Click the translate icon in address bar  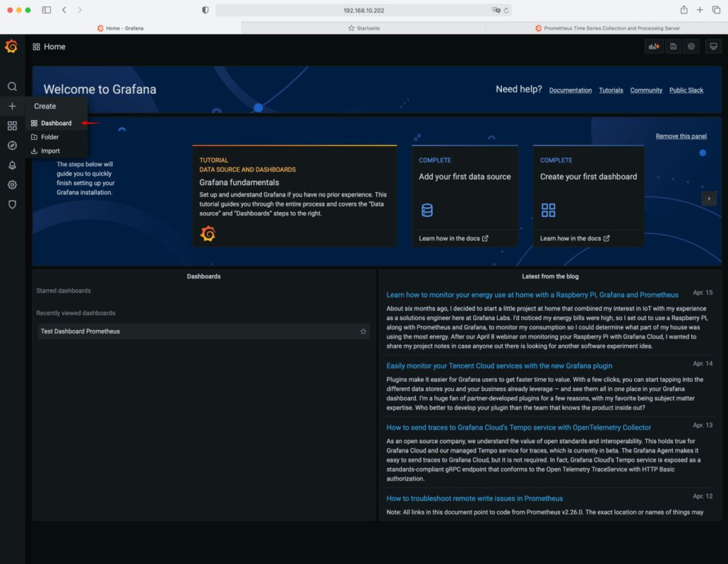pos(496,10)
